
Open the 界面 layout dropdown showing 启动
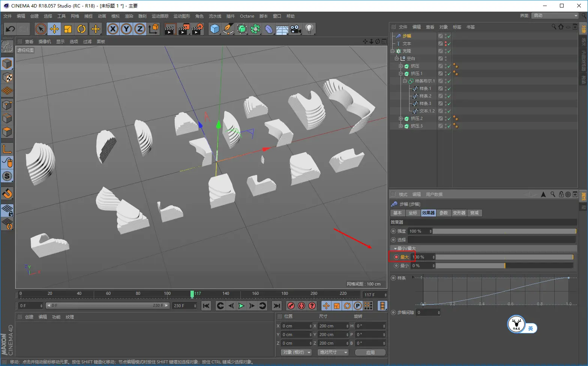[x=555, y=16]
